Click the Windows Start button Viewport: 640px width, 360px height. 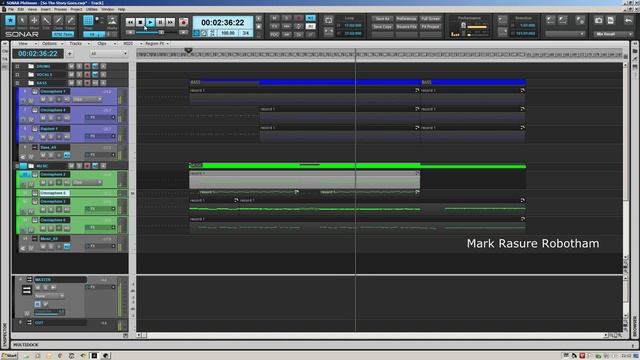coord(9,356)
